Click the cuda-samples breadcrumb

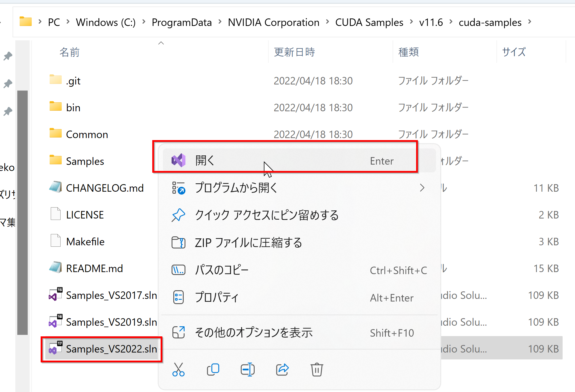pos(490,22)
